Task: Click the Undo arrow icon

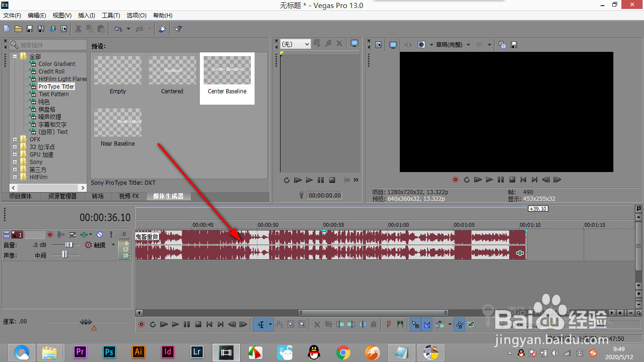Action: tap(118, 29)
